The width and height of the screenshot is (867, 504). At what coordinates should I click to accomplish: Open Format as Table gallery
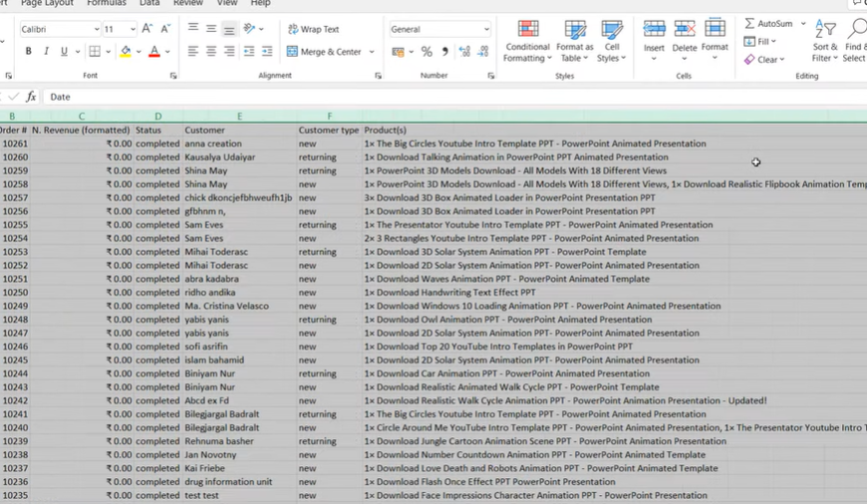click(574, 41)
